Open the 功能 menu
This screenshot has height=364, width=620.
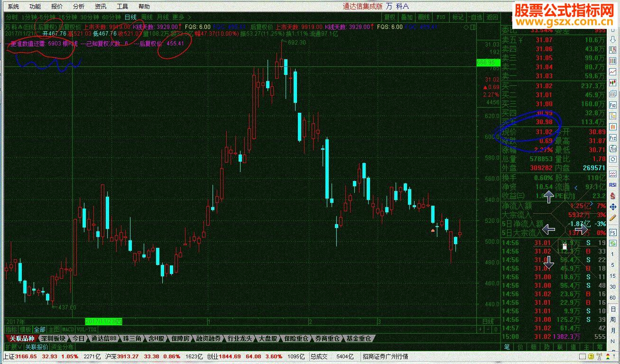35,6
